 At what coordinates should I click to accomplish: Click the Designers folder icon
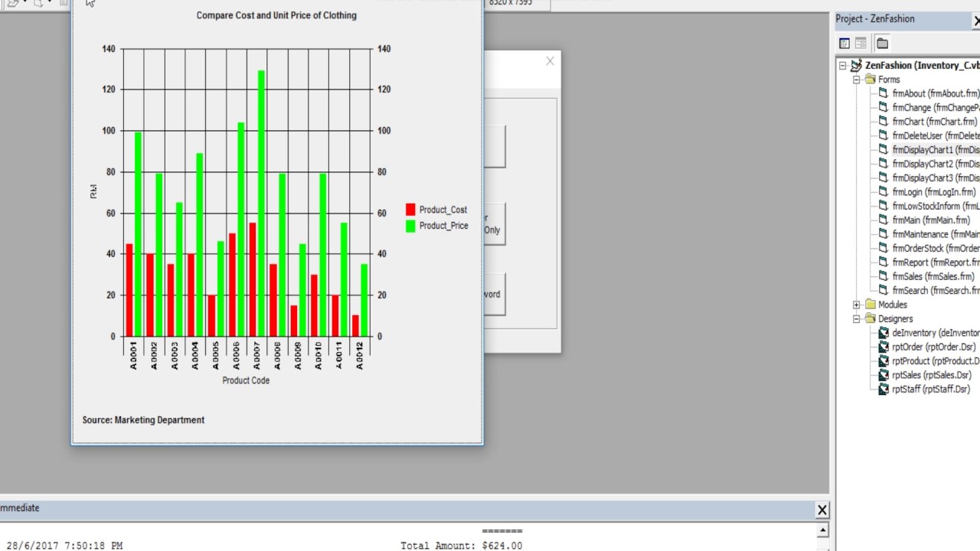click(870, 318)
